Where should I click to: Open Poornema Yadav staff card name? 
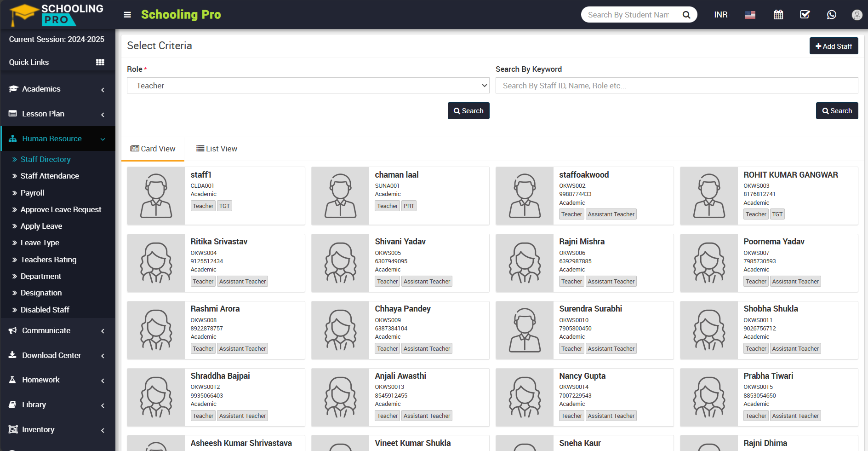tap(774, 242)
